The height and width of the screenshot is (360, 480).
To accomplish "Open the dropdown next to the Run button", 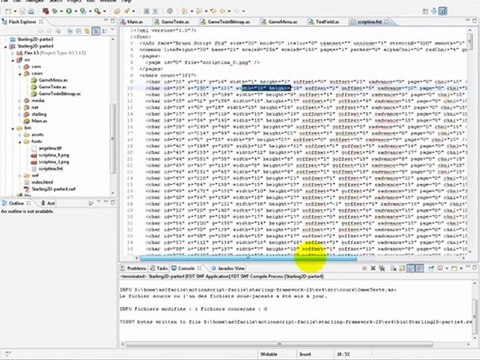I will (x=75, y=12).
